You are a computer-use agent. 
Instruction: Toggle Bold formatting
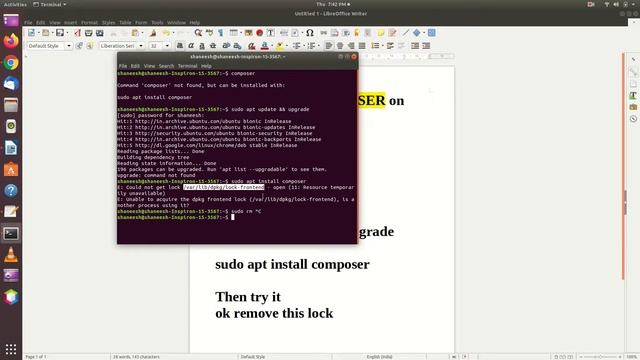click(x=180, y=46)
